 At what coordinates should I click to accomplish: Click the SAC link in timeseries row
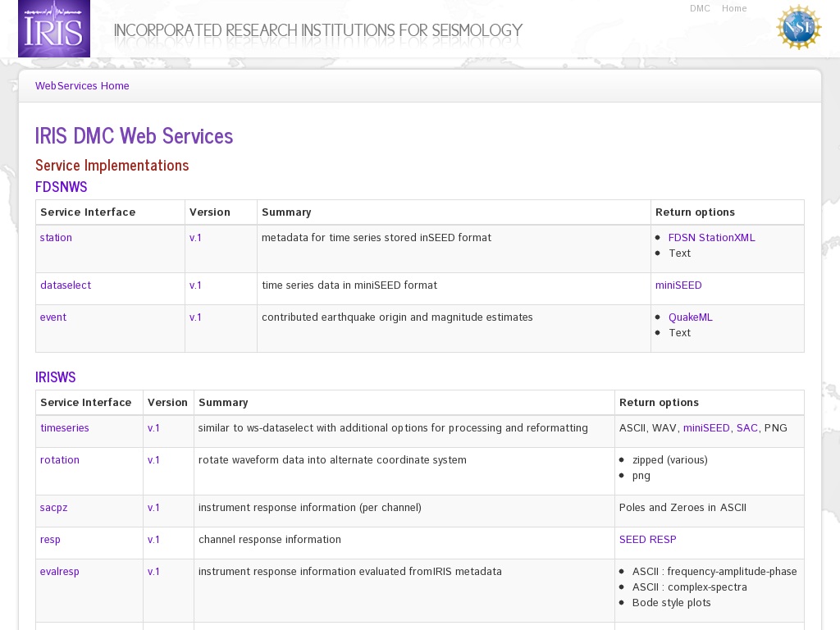pyautogui.click(x=746, y=428)
